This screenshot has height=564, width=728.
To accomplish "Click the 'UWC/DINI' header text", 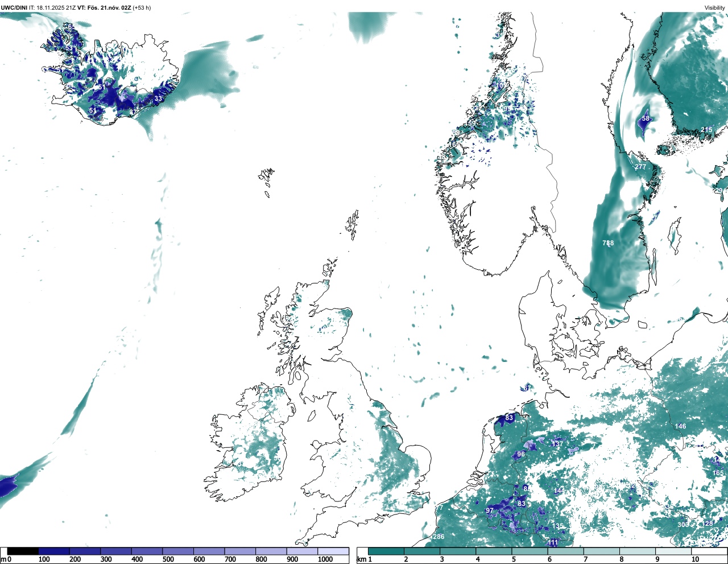I will coord(14,7).
